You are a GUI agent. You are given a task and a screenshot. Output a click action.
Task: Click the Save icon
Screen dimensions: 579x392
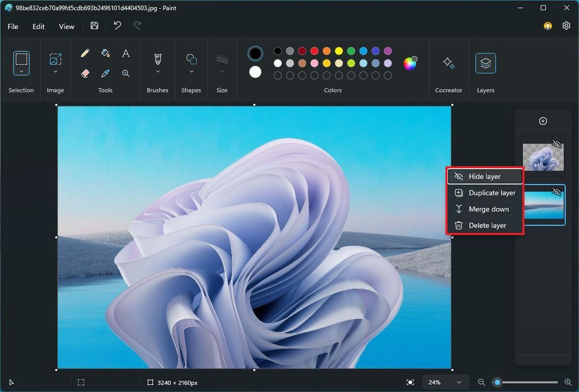point(94,25)
